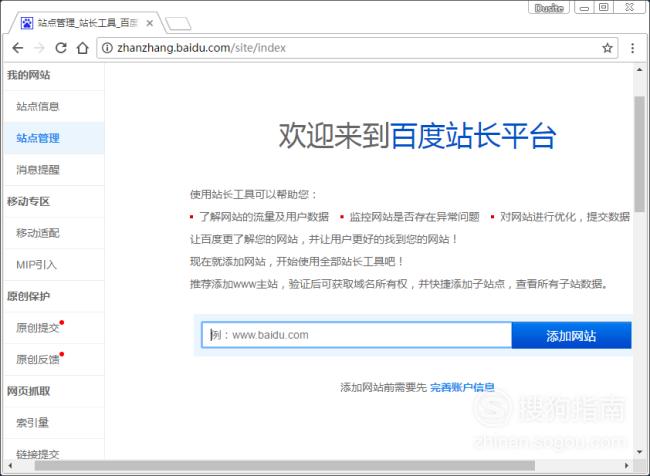The width and height of the screenshot is (650, 476).
Task: Click vertical scrollbar up arrow
Action: (639, 70)
